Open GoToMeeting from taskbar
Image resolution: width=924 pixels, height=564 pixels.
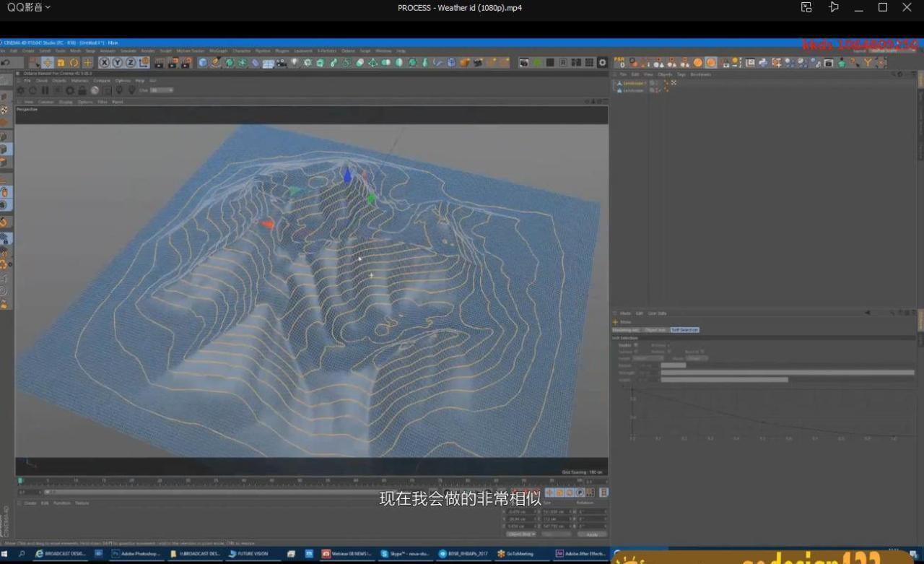(x=523, y=554)
